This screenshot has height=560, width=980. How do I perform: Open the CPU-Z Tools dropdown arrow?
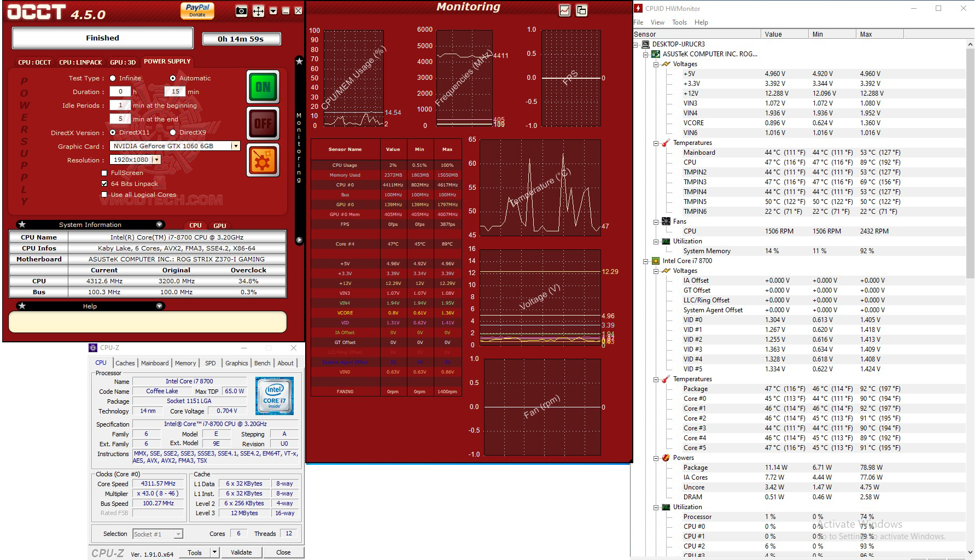[215, 552]
